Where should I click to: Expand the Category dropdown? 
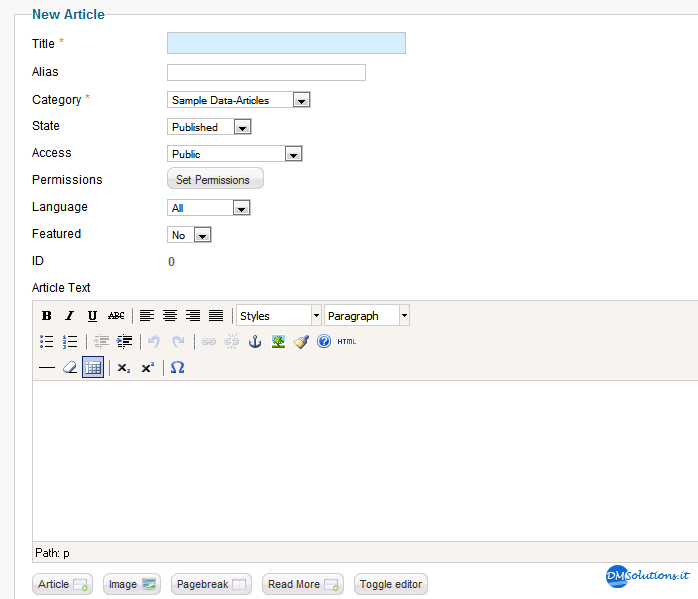point(239,100)
